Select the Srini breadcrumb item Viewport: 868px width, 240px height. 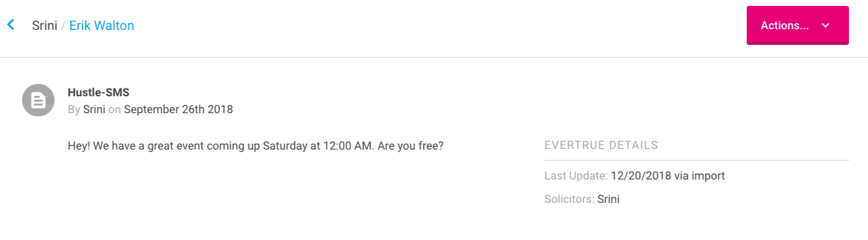click(x=45, y=25)
